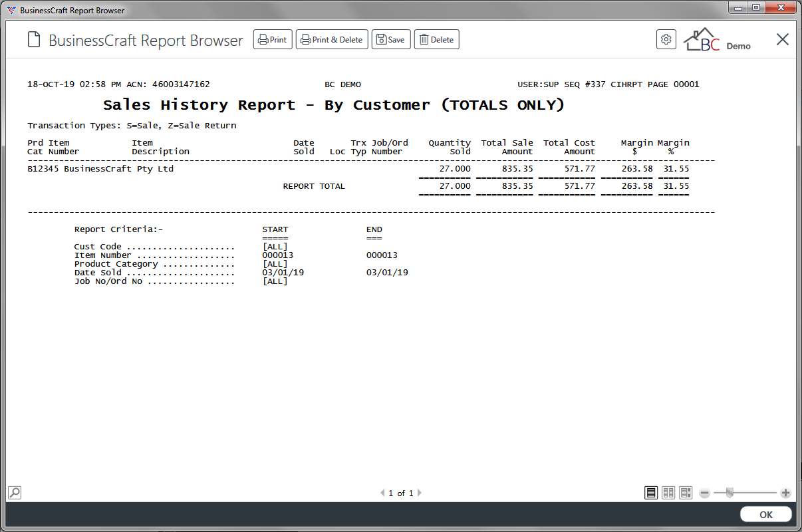Click 'BusinessCraft Report Browser' heading
The width and height of the screenshot is (802, 532).
pyautogui.click(x=146, y=40)
